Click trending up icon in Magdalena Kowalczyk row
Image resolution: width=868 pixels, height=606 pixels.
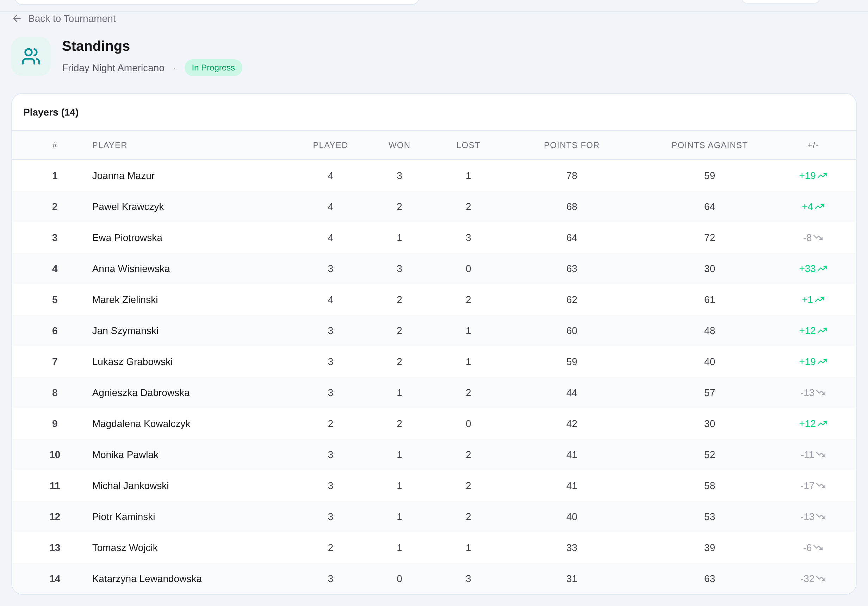point(823,423)
